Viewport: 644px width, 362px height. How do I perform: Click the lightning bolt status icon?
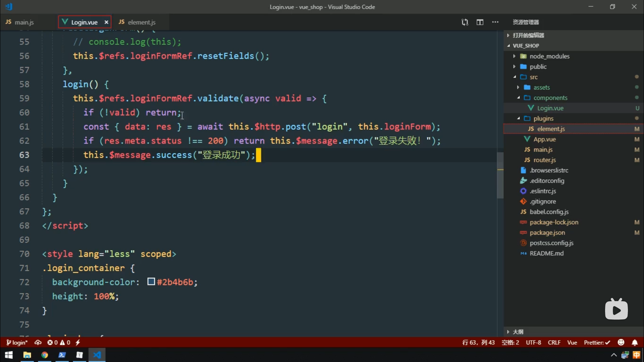(78, 343)
